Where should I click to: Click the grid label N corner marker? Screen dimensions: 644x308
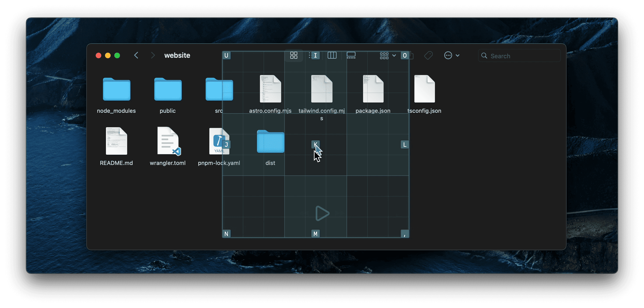(226, 234)
